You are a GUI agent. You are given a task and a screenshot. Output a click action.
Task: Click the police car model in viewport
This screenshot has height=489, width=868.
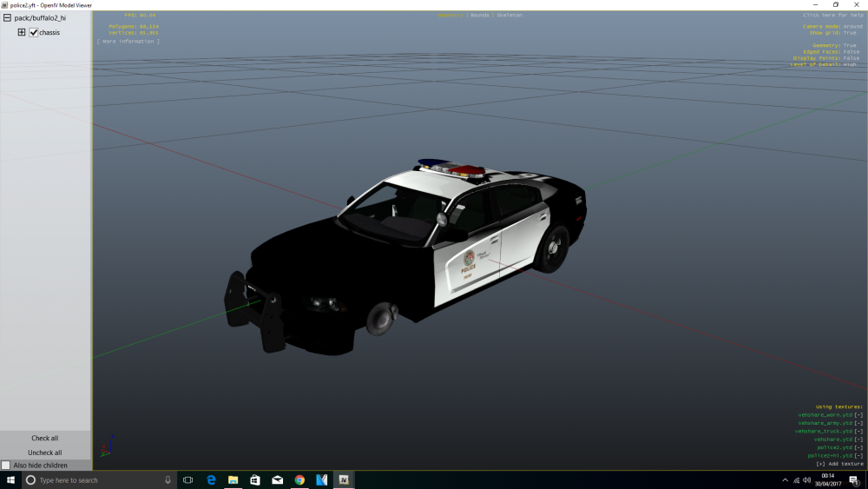tap(405, 256)
